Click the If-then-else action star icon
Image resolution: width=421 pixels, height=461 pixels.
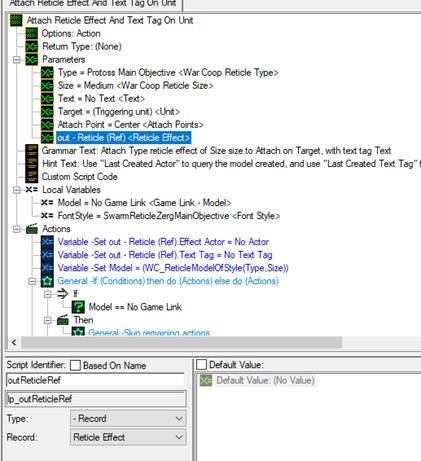pos(47,281)
